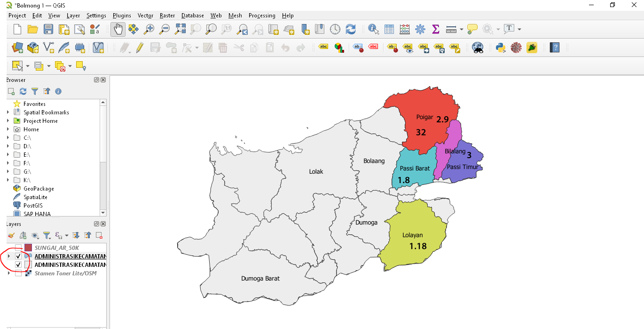This screenshot has width=644, height=329.
Task: Select the Pan Map hand tool
Action: [118, 29]
